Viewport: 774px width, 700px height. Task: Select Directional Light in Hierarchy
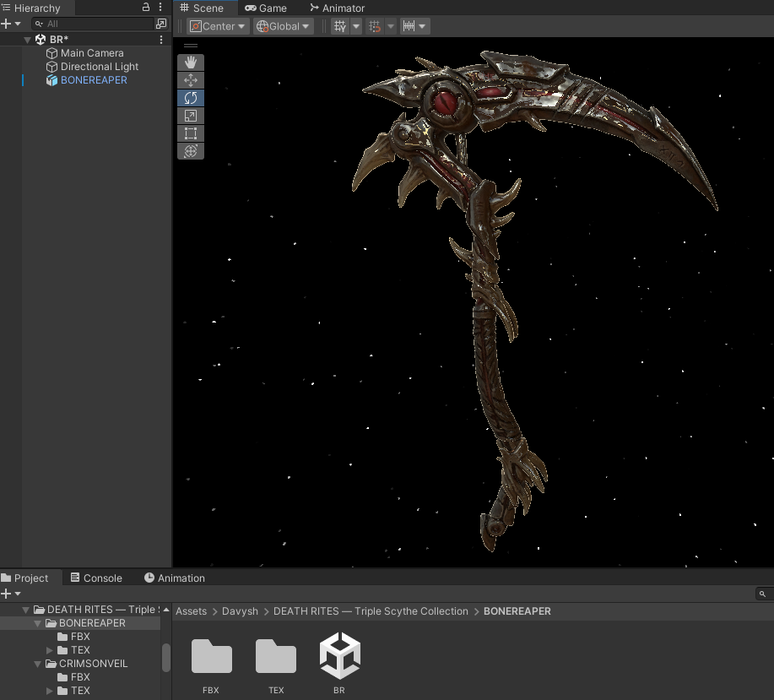point(100,67)
